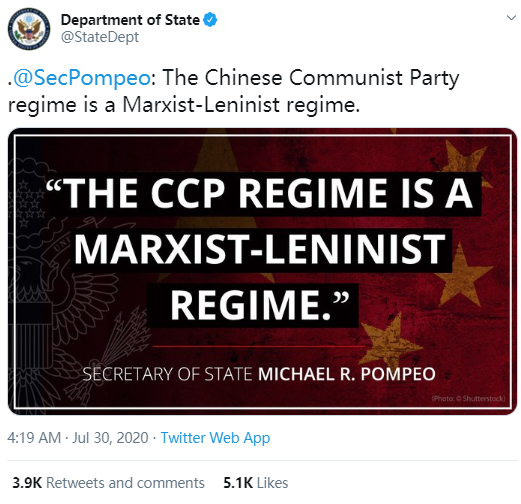Visit the @StateDept handle link
Viewport: 521px width, 504px height.
[x=100, y=37]
